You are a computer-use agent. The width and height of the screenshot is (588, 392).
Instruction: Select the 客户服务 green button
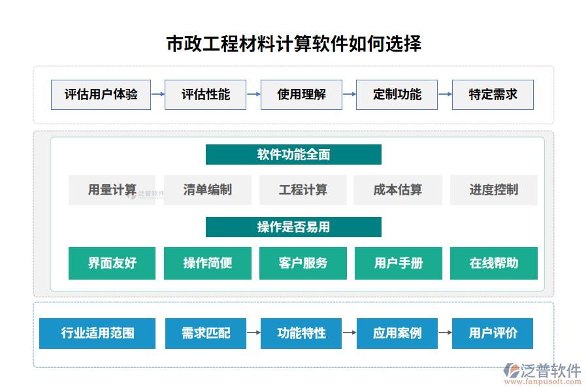302,263
